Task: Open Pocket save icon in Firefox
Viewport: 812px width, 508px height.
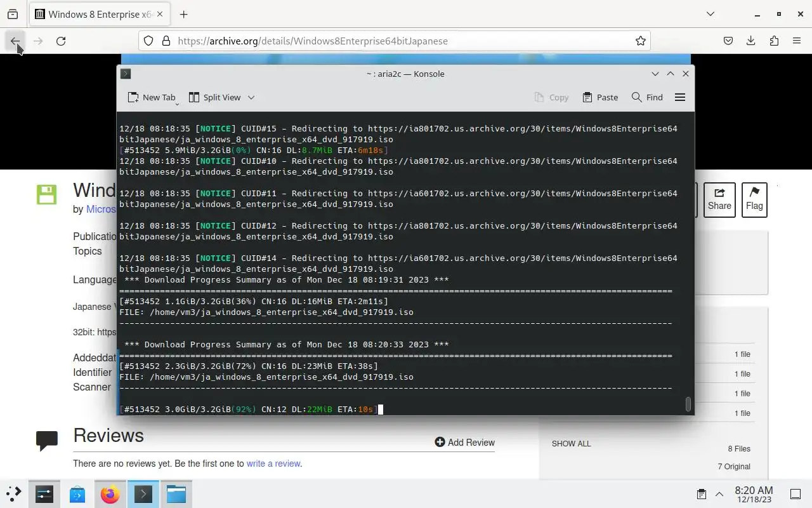Action: 728,41
